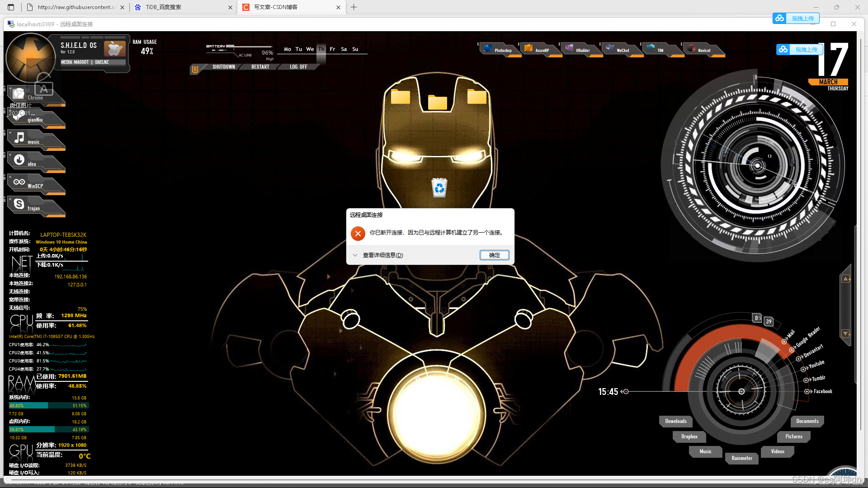Open a new browser tab

coord(354,7)
